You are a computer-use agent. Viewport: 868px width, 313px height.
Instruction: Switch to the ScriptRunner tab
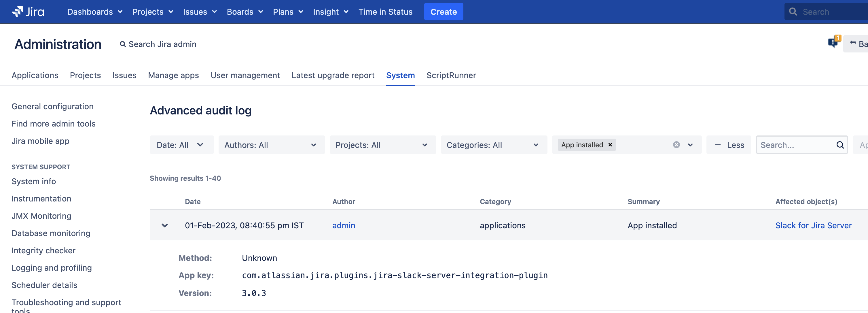click(451, 75)
